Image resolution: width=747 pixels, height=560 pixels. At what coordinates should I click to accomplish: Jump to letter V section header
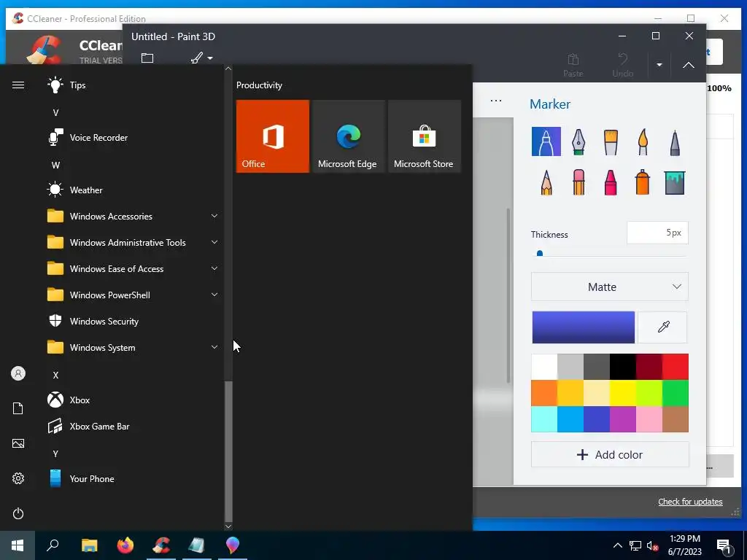pyautogui.click(x=55, y=113)
